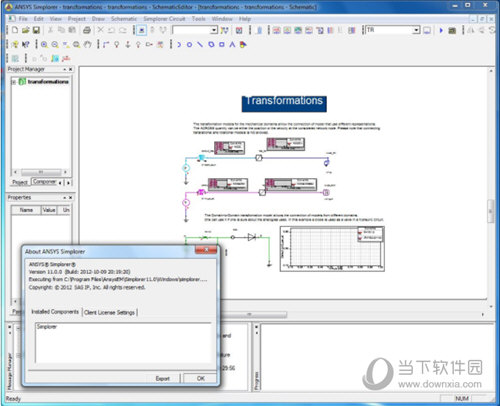The image size is (500, 406).
Task: Click the red calendar-style toolbar icon
Action: (239, 30)
